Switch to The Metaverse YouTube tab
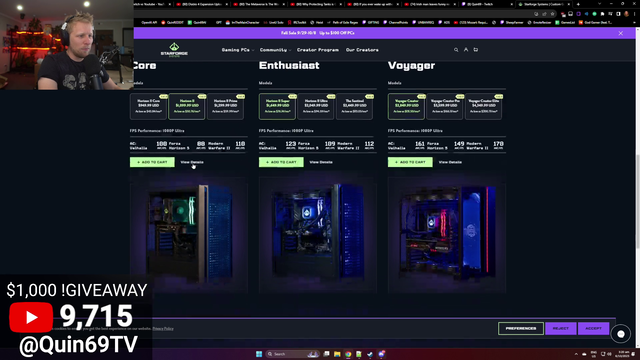This screenshot has width=640, height=360. coord(259,4)
